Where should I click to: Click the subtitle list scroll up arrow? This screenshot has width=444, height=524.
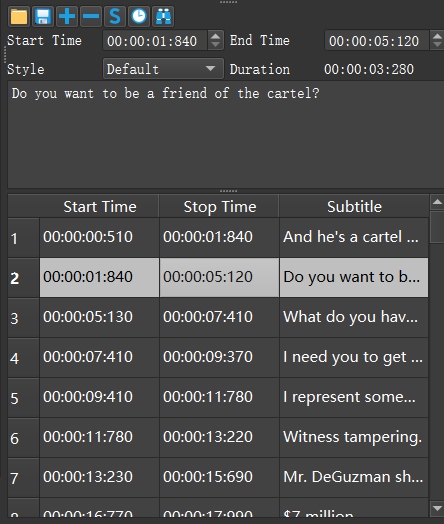pos(437,202)
